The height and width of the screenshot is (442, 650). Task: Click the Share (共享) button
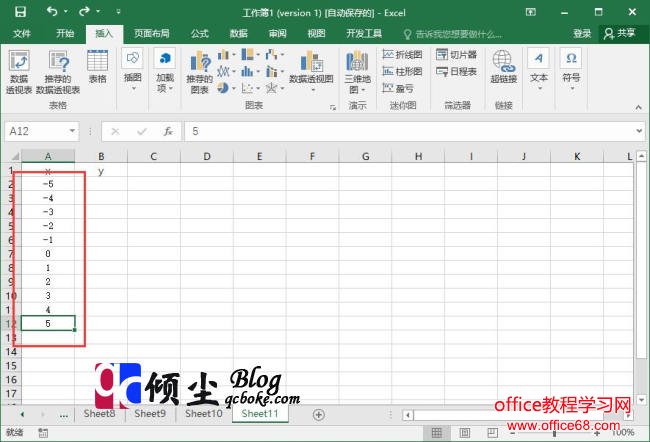coord(620,34)
